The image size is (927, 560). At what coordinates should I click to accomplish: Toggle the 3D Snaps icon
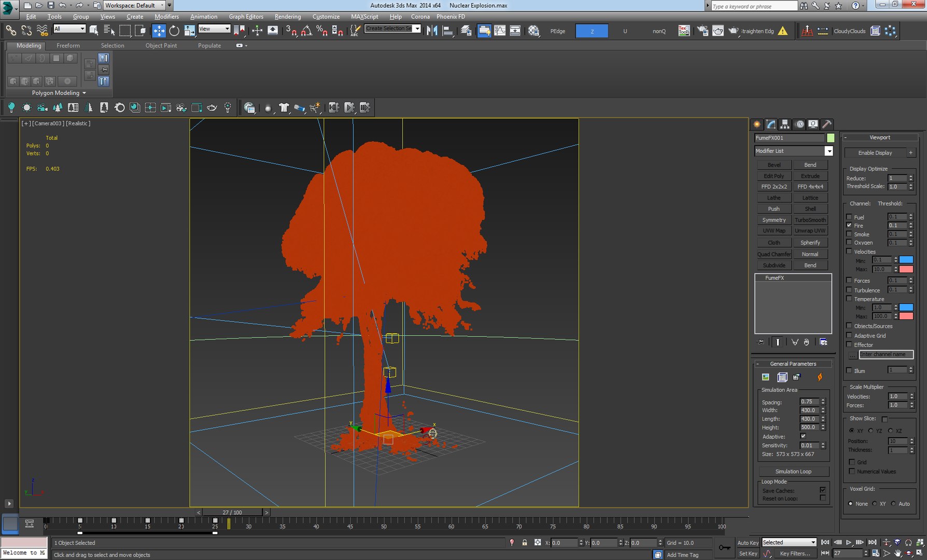[291, 31]
